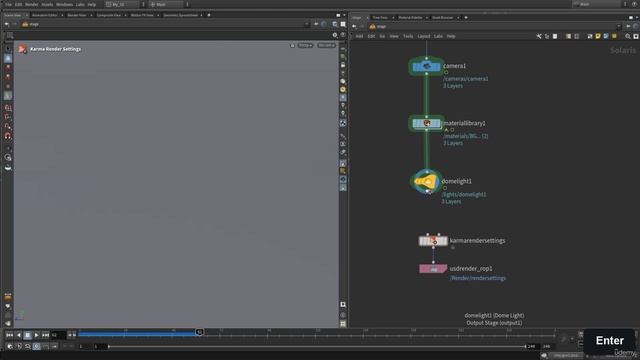Click the wrench tool icon in the network toolbar
The image size is (640, 360).
tap(539, 36)
